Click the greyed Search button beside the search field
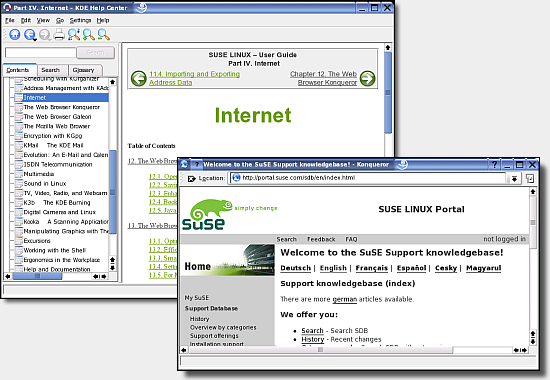 click(x=96, y=53)
